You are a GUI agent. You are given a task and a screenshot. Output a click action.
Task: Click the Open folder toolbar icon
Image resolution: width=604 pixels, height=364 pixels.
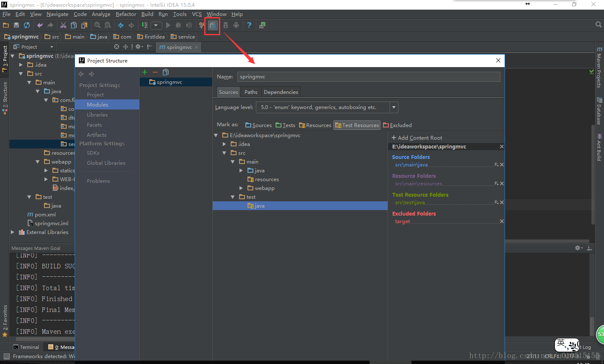pos(6,25)
